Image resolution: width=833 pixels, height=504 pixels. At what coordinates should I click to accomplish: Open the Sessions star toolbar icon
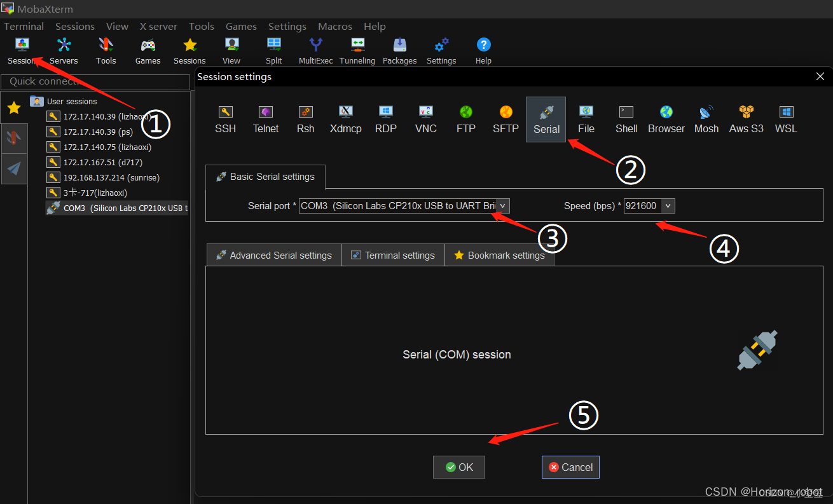[189, 51]
